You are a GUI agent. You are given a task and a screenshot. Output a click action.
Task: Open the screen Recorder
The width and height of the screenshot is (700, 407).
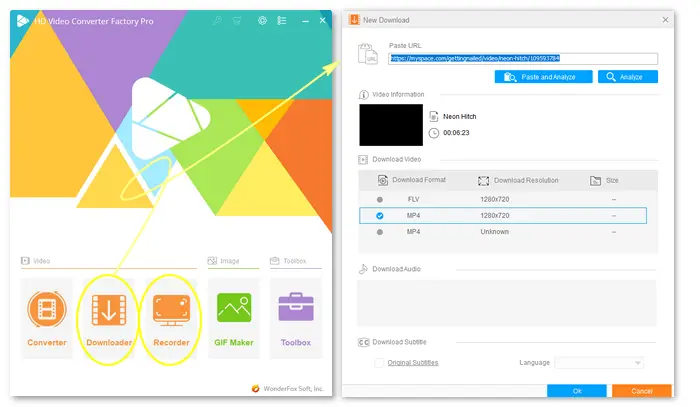171,316
